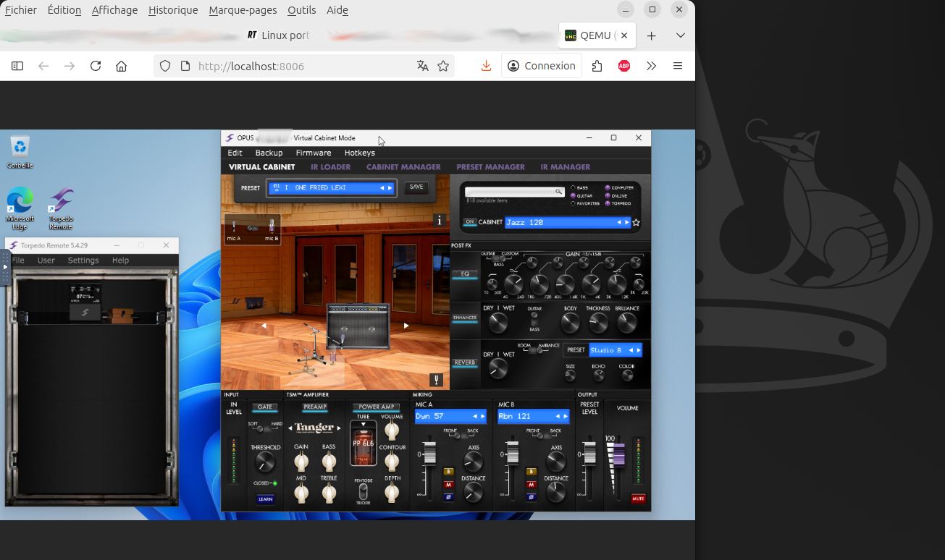This screenshot has height=560, width=945.
Task: Go to next preset after ONE FRIED LEXI
Action: [390, 188]
